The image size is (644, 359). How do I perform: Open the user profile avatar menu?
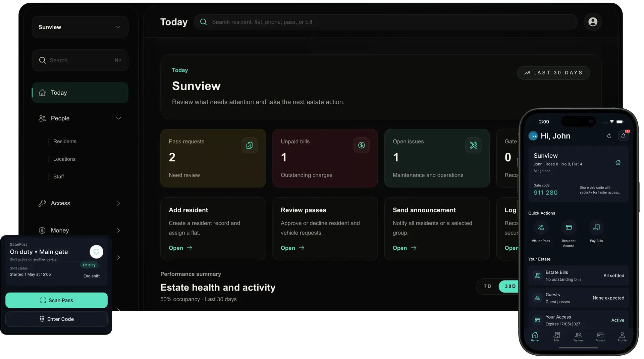click(593, 22)
